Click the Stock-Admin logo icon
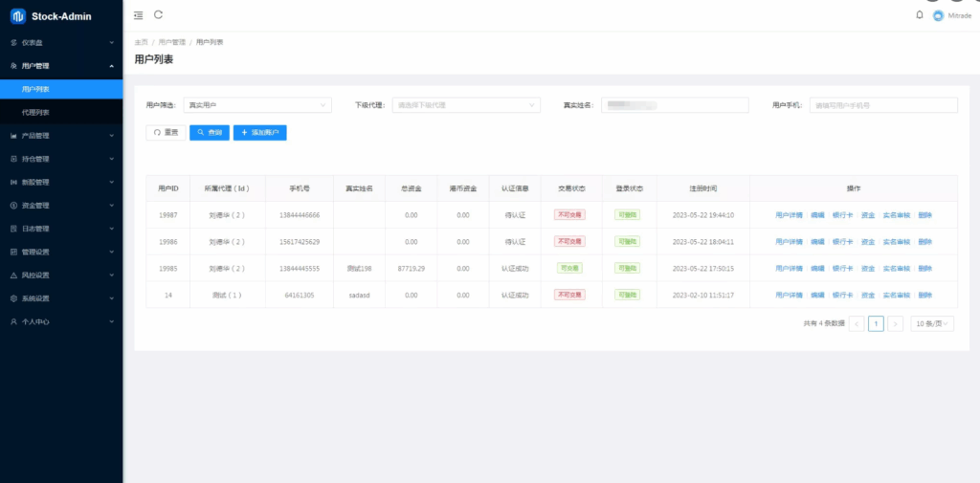Image resolution: width=980 pixels, height=483 pixels. click(17, 16)
